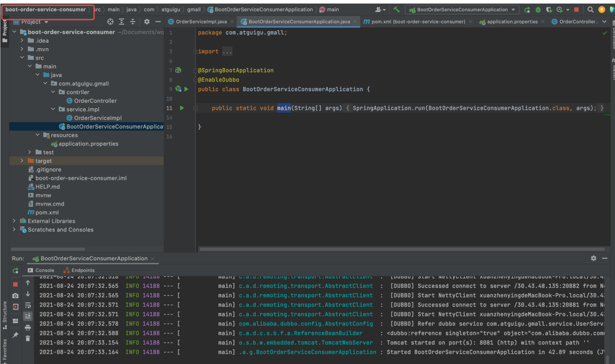
Task: Click the Build Project hammer icon
Action: point(396,10)
